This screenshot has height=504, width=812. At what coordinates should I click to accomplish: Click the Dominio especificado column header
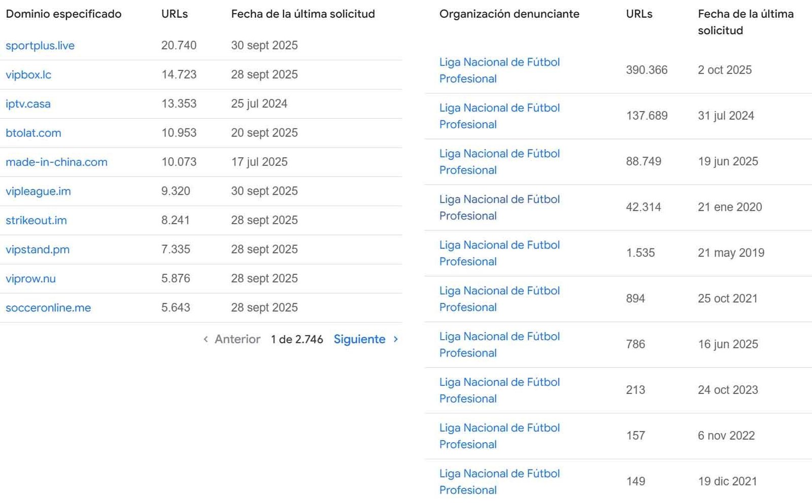tap(63, 14)
